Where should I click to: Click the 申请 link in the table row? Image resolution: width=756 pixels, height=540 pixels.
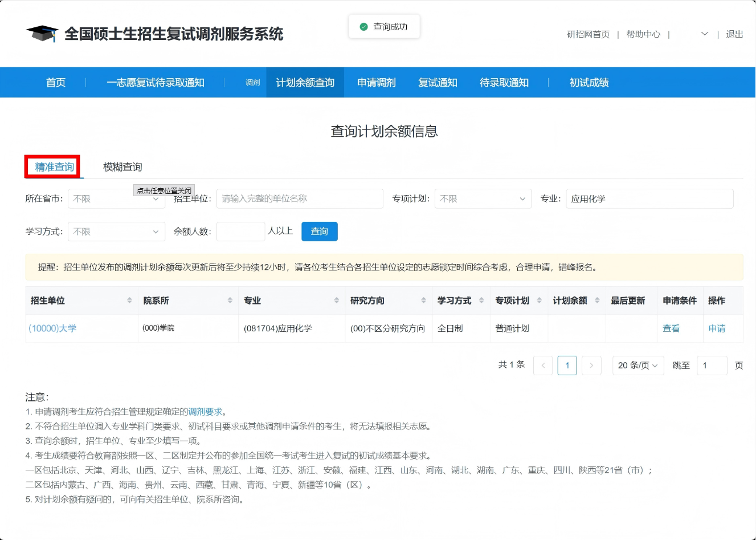tap(717, 328)
